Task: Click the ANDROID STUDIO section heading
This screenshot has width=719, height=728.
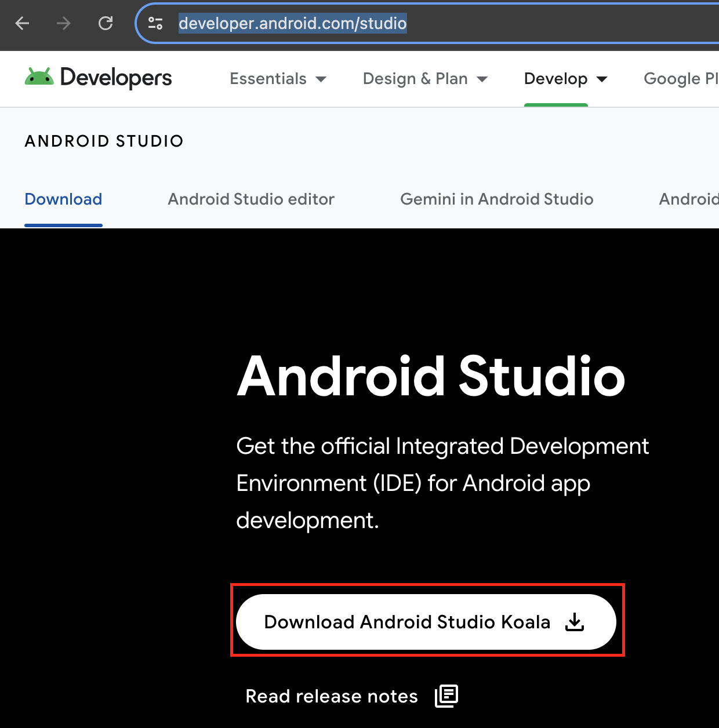Action: coord(104,141)
